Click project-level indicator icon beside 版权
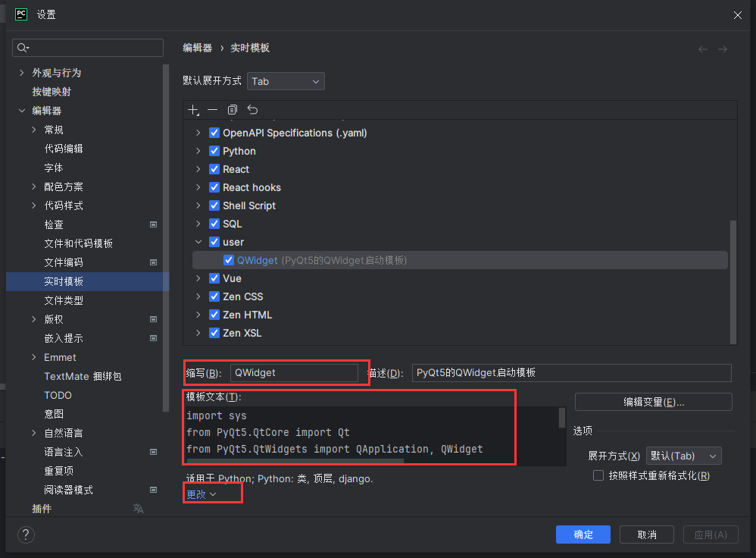Image resolution: width=756 pixels, height=558 pixels. [153, 319]
